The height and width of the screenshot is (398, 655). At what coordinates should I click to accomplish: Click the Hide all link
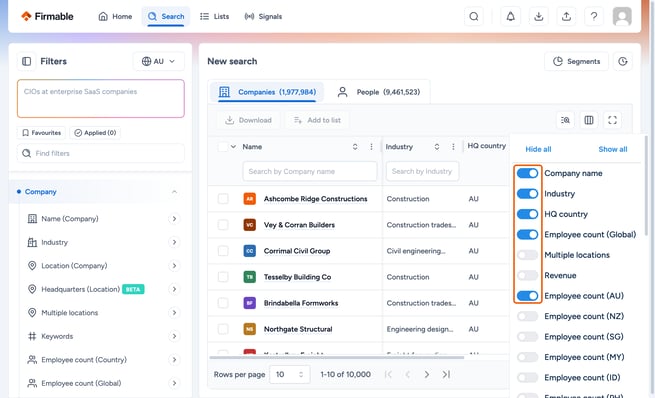point(538,149)
